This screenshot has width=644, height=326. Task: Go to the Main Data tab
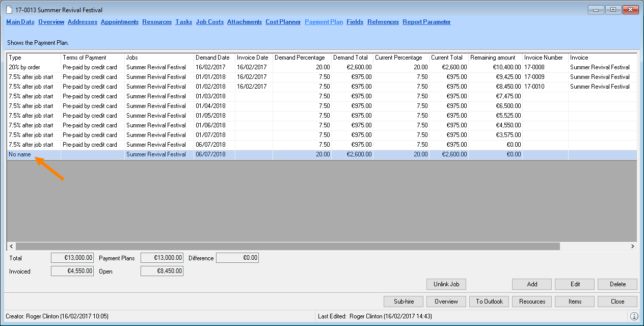20,22
